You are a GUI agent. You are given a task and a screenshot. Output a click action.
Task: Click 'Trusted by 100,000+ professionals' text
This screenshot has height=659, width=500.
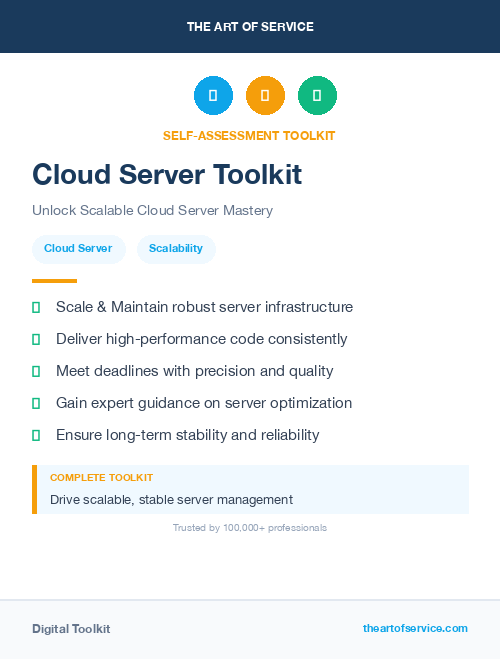[250, 527]
